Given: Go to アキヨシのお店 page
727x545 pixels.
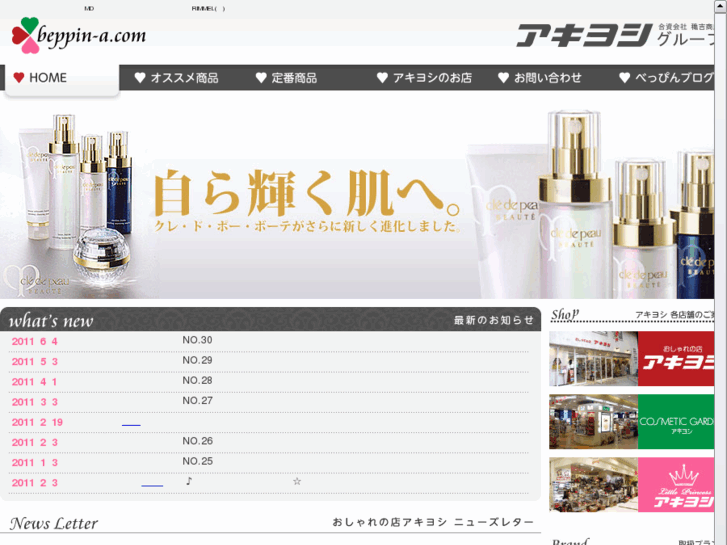Looking at the screenshot, I should [x=424, y=78].
